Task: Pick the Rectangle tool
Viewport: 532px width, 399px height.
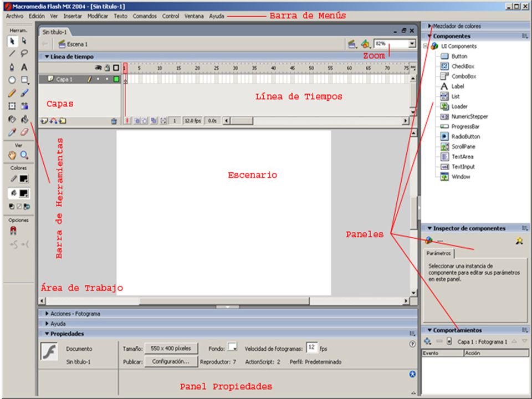Action: click(24, 80)
